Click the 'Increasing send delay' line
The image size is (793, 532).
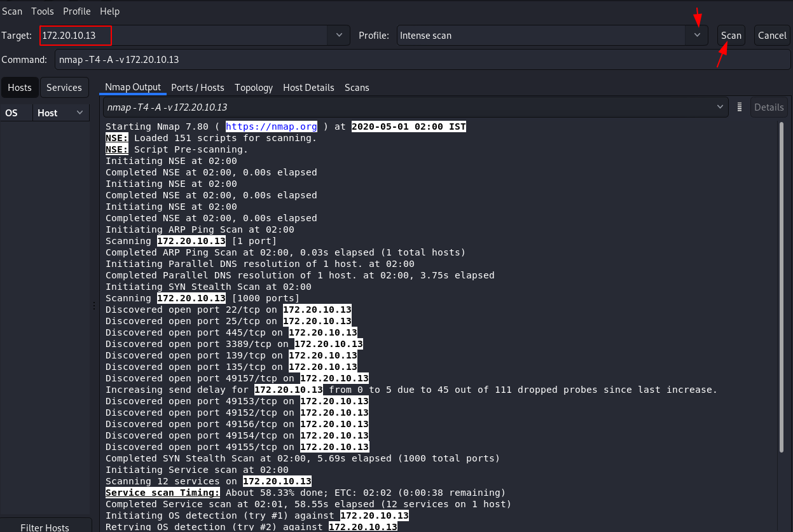point(411,390)
